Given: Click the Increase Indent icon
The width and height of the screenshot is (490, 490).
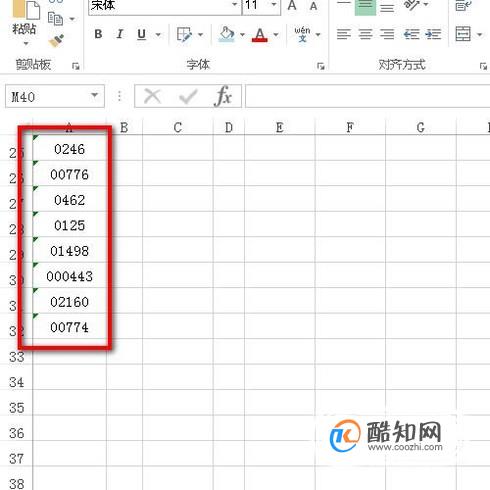Looking at the screenshot, I should [x=433, y=34].
